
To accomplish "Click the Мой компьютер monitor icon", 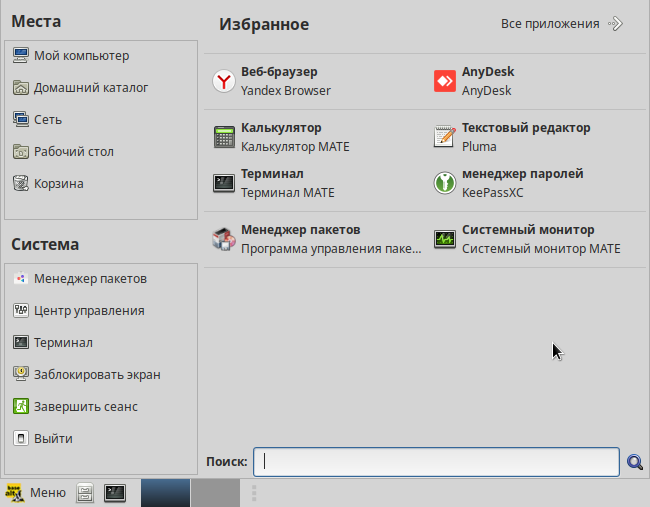I will coord(21,55).
